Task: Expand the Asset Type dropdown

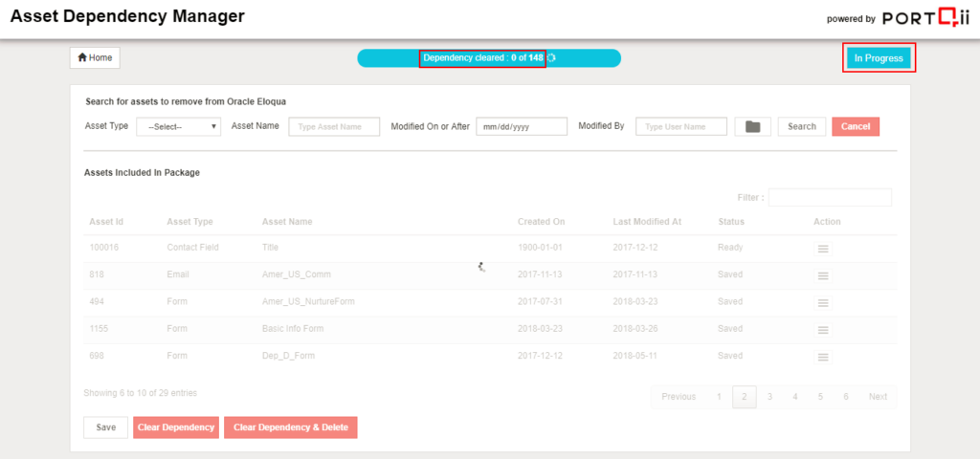Action: [x=179, y=126]
